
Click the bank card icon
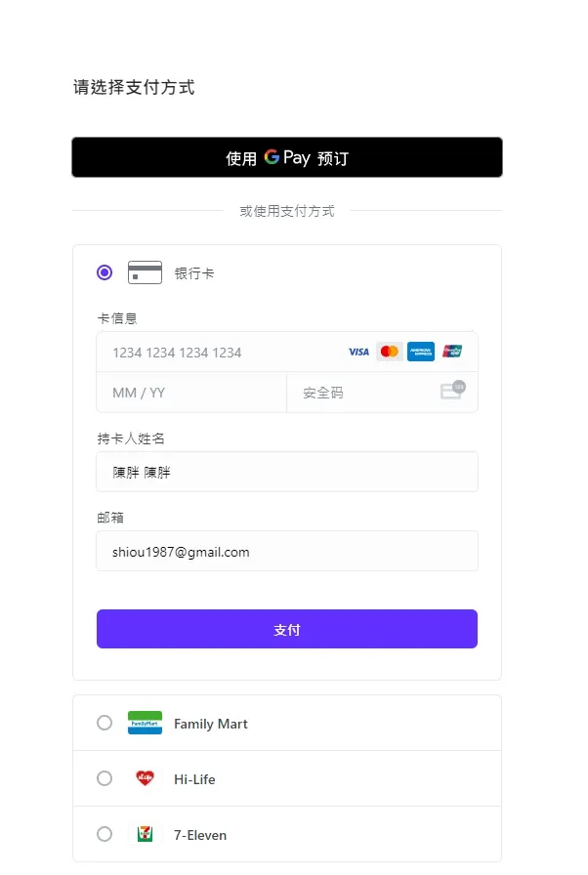tap(145, 272)
